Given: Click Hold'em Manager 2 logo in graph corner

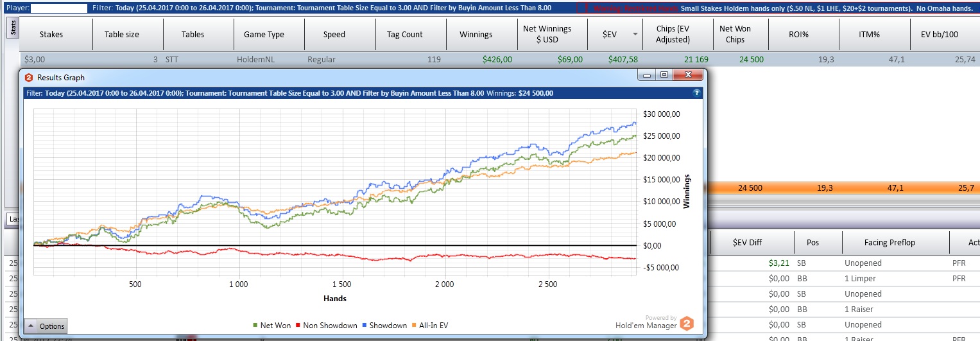Looking at the screenshot, I should [687, 324].
